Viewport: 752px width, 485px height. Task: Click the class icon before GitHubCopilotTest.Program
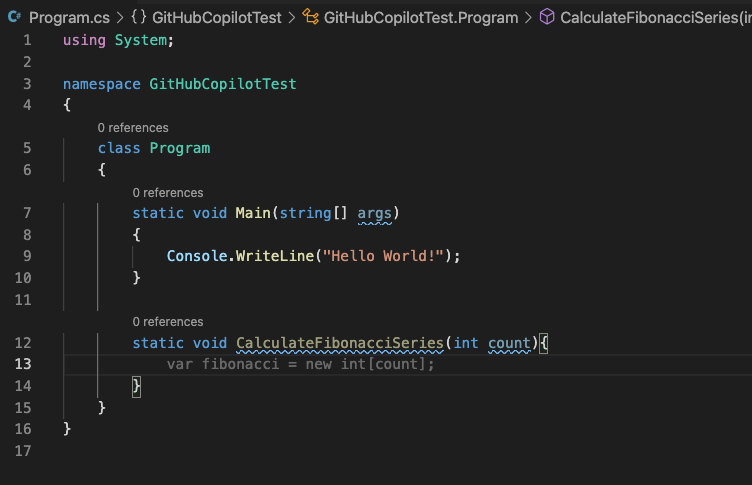pyautogui.click(x=310, y=17)
